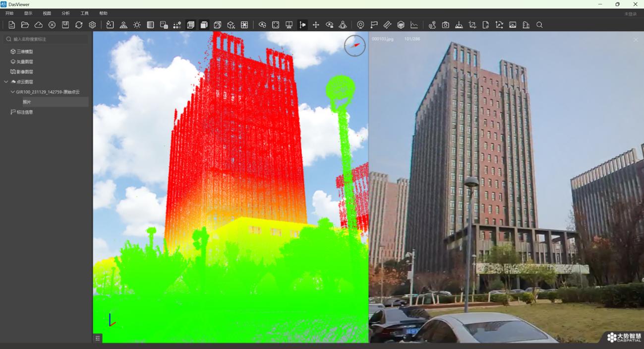Click the picture image icon in toolbar
This screenshot has width=644, height=349.
point(513,25)
